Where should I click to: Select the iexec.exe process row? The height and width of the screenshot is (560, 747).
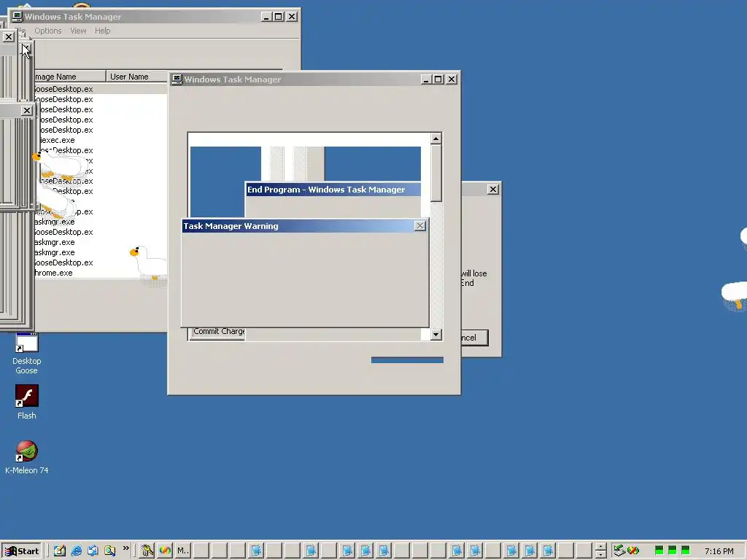pos(100,140)
